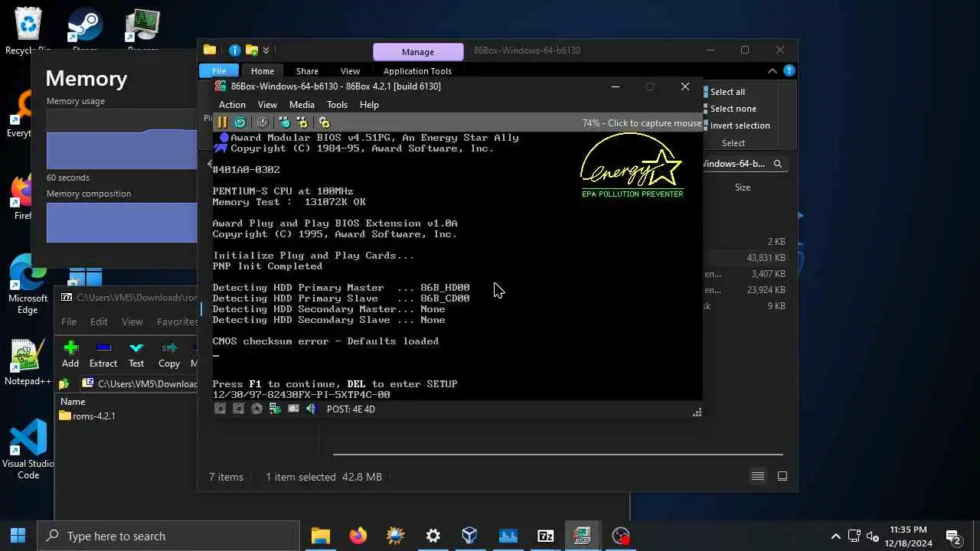Click the search magnifier icon in Explorer
980x551 pixels.
pyautogui.click(x=778, y=164)
